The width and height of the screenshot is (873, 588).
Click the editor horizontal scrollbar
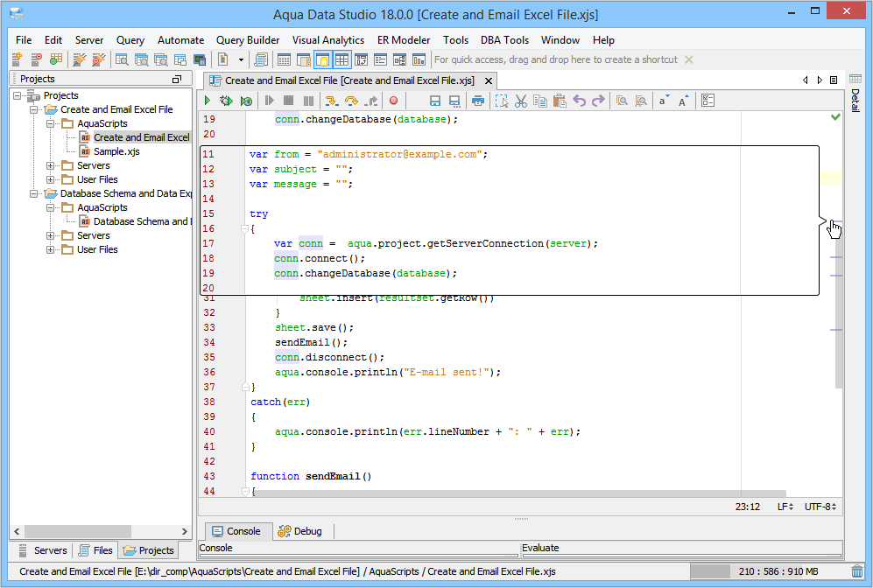coord(519,493)
